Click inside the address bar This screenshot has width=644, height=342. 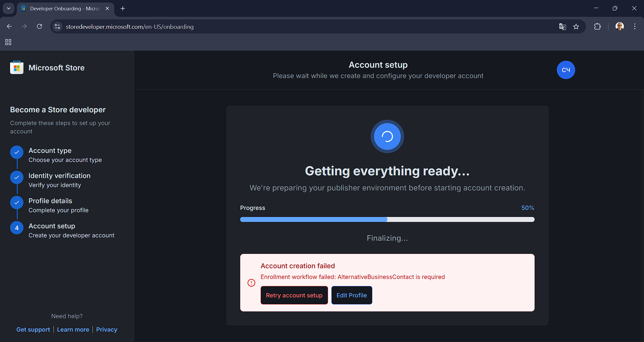pos(235,26)
